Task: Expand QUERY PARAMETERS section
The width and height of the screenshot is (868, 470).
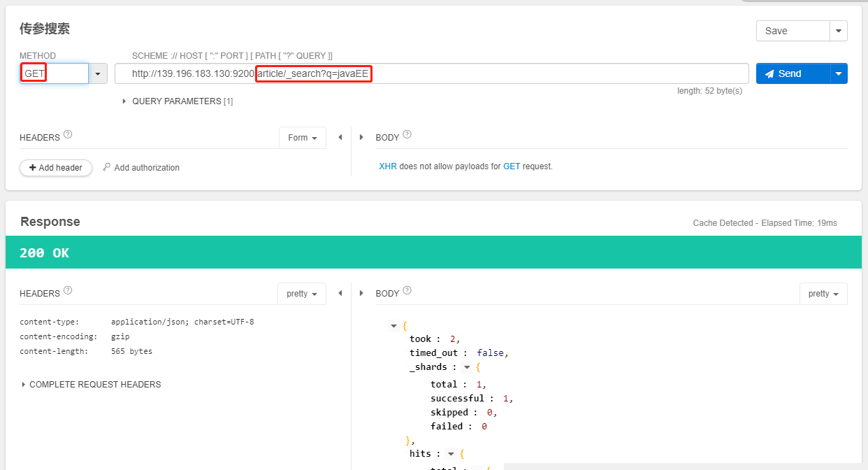Action: pos(178,101)
